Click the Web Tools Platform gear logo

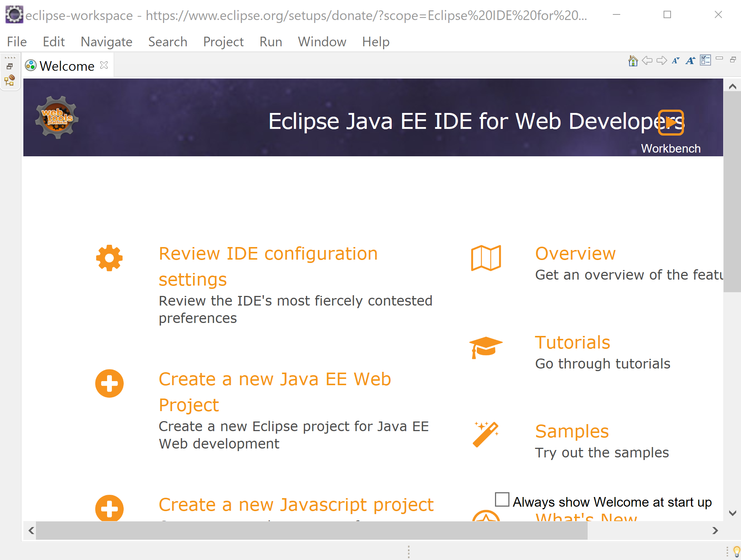[57, 117]
